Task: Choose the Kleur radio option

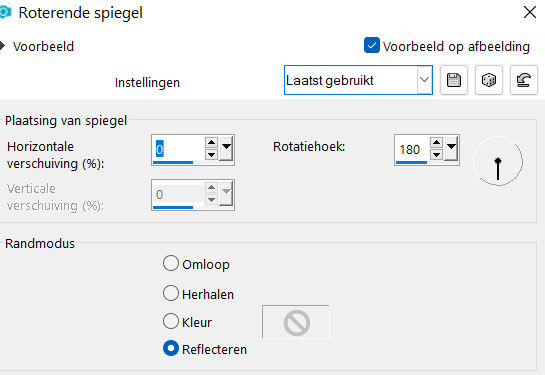Action: pyautogui.click(x=171, y=321)
